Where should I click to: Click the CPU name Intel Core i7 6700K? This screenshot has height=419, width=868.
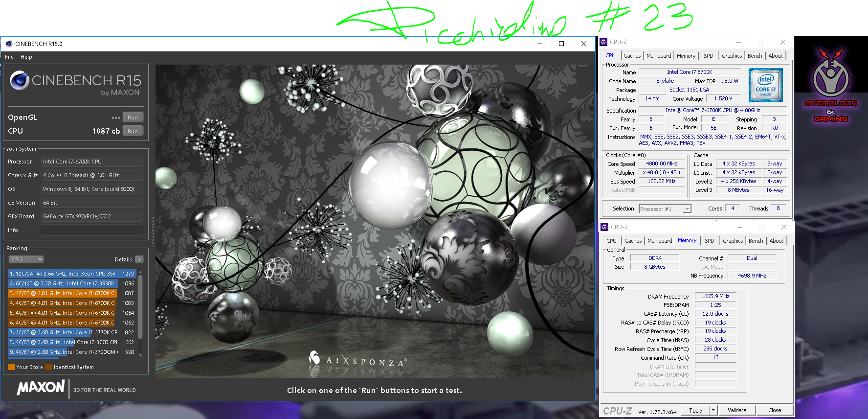point(690,72)
